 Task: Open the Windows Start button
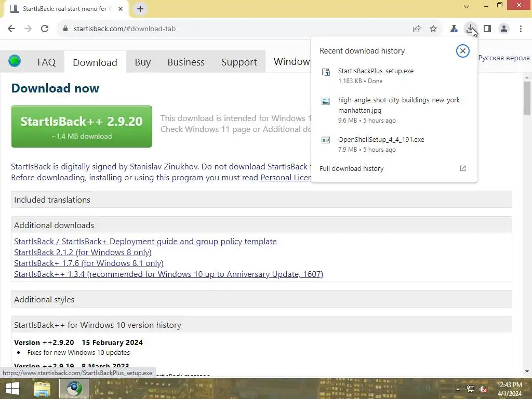coord(12,389)
